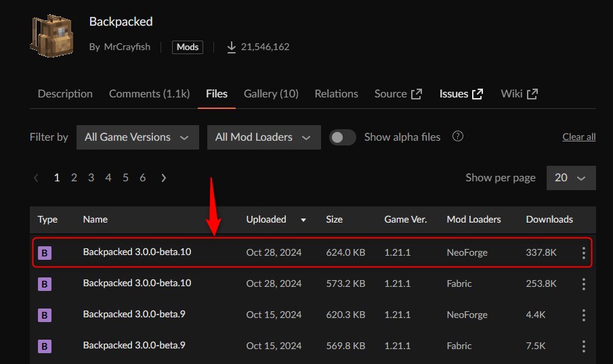Click beta badge of 620.3 KB NeoForge file
Image resolution: width=613 pixels, height=364 pixels.
pos(45,315)
